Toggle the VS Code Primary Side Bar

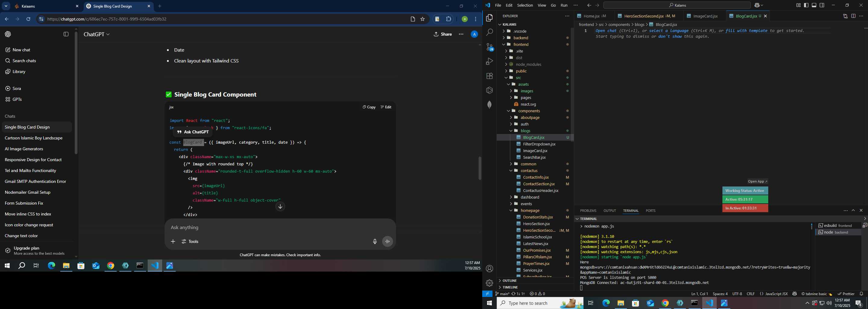click(x=806, y=5)
